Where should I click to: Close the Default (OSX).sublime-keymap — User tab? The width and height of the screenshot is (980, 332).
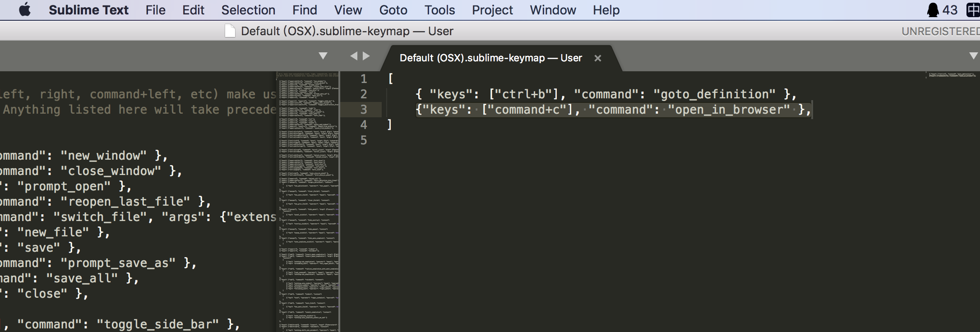pyautogui.click(x=598, y=58)
